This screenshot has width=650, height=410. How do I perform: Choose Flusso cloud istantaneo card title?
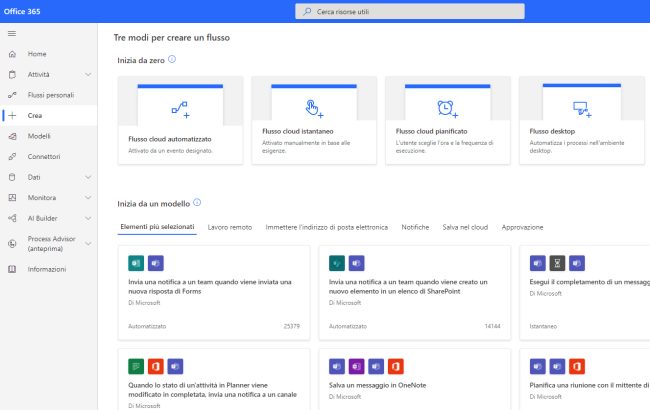point(298,131)
